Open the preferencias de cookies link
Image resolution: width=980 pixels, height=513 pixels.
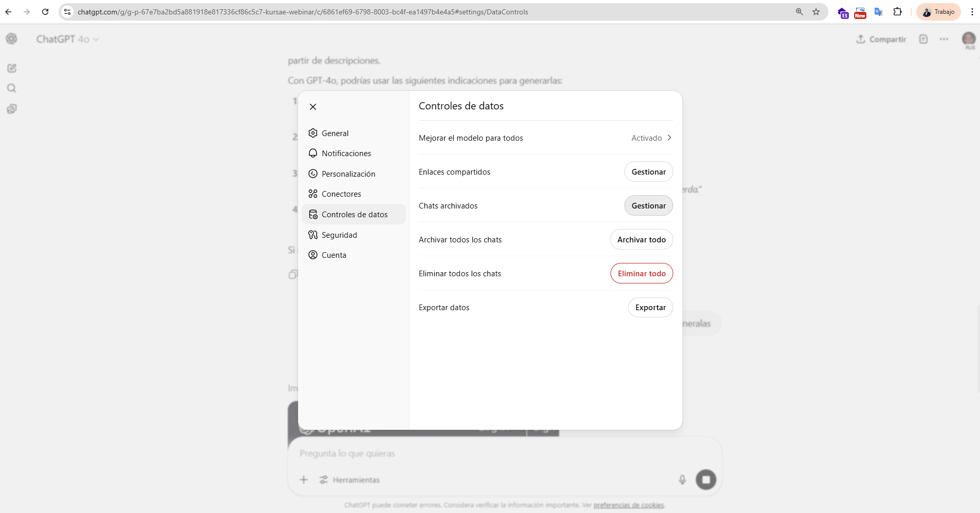tap(628, 505)
